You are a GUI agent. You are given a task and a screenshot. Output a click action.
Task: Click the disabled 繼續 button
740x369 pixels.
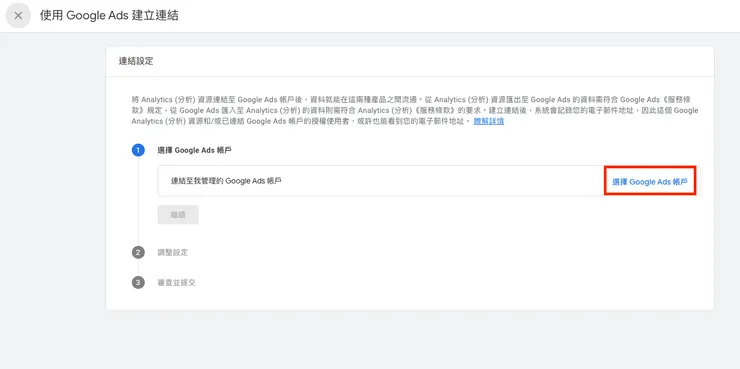(178, 215)
